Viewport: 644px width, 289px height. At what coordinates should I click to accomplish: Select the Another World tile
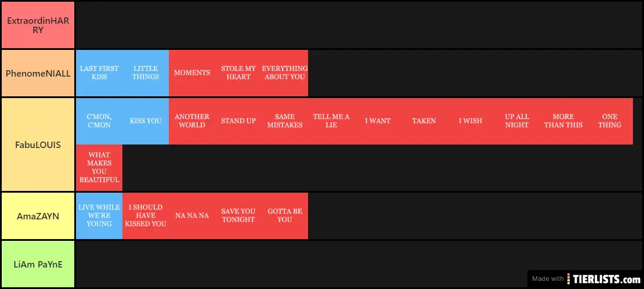[x=192, y=121]
